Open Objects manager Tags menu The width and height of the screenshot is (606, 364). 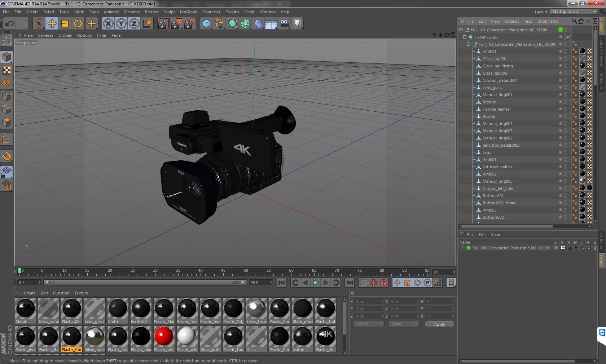(x=528, y=21)
